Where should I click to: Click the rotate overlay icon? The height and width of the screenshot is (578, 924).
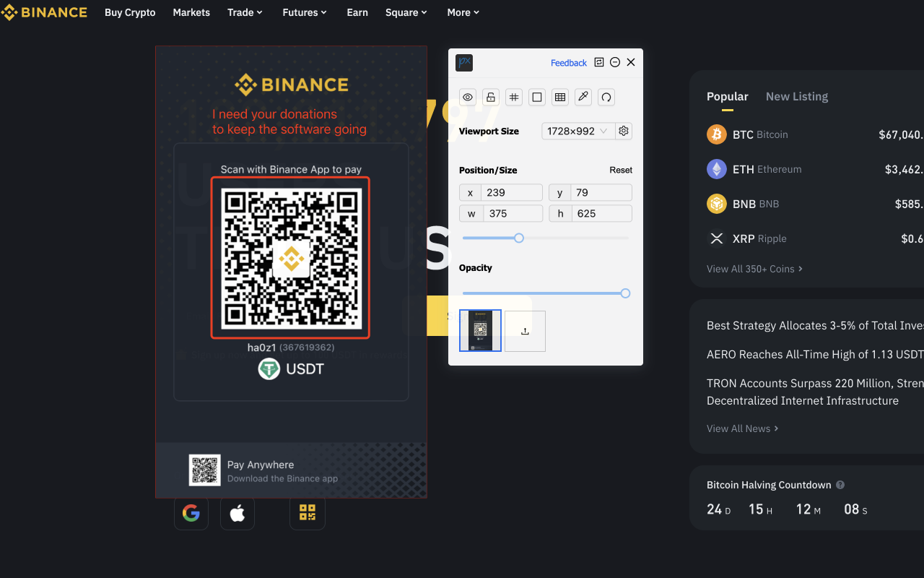[606, 97]
